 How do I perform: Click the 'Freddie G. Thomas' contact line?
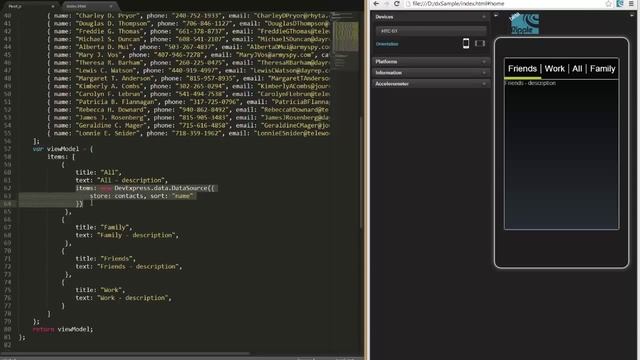188,31
